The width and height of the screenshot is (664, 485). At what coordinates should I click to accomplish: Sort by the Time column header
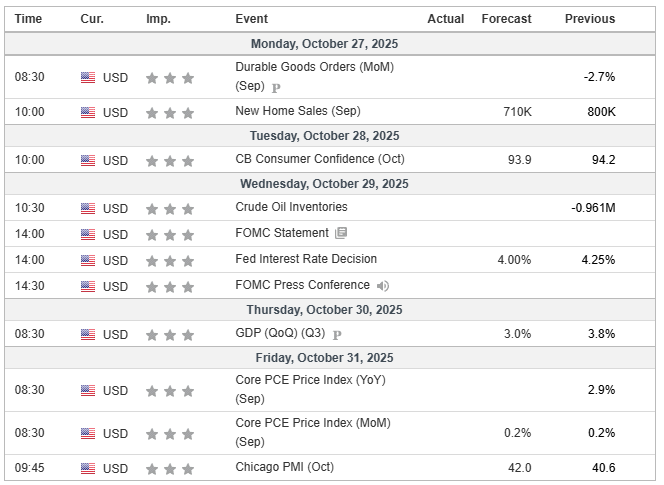(x=28, y=19)
